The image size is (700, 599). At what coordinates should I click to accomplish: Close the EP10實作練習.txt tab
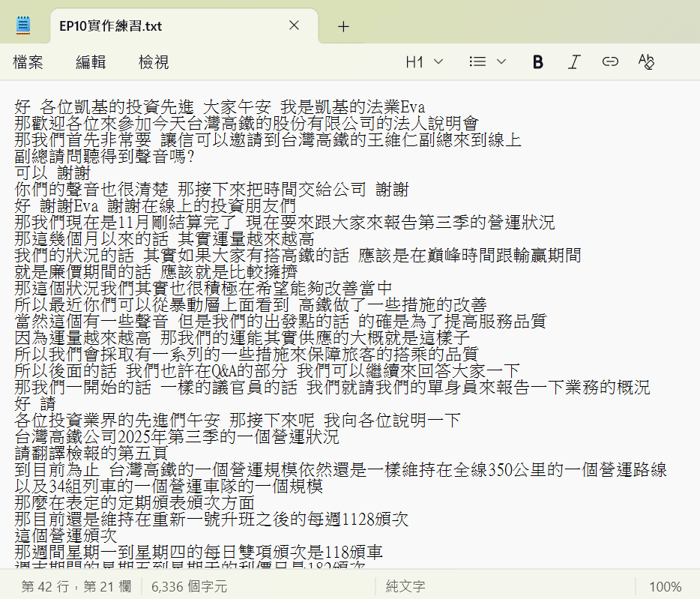[294, 25]
